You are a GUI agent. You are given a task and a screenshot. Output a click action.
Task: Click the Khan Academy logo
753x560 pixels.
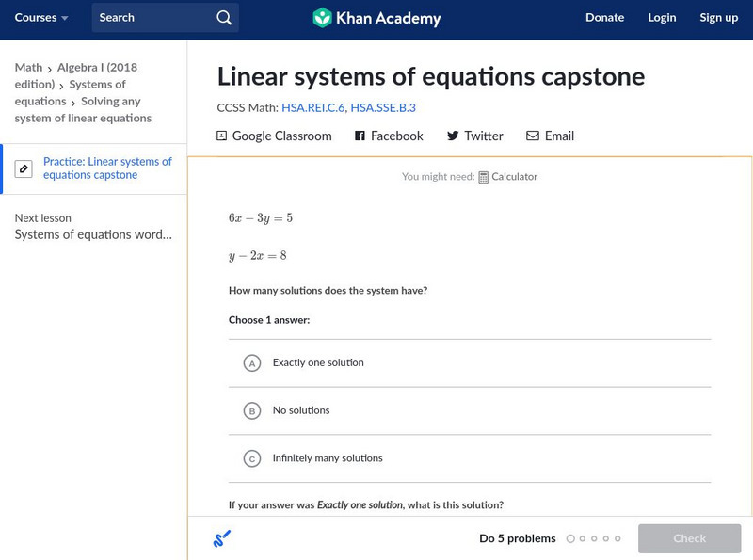coord(376,18)
